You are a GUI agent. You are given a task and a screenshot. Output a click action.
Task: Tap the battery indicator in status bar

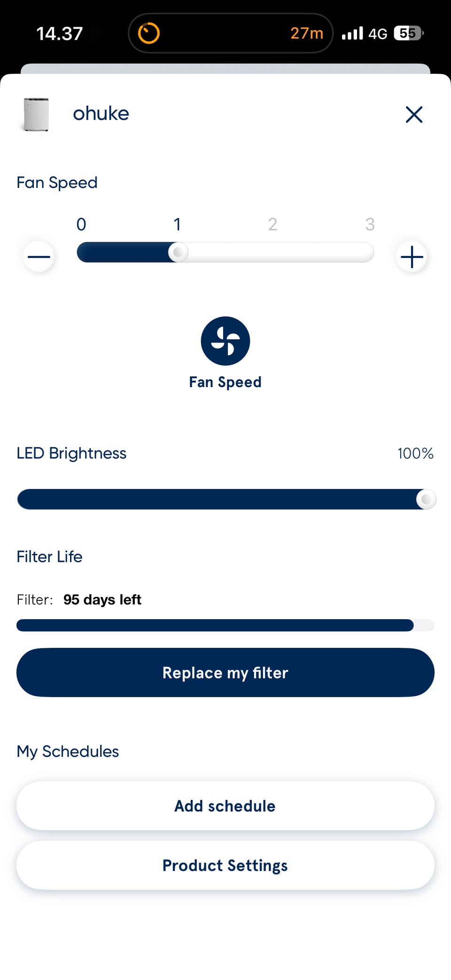pos(408,33)
